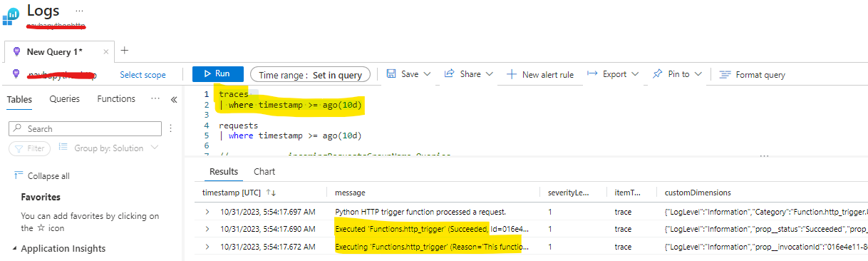Run the query
Viewport: 868px width, 261px height.
click(x=217, y=73)
